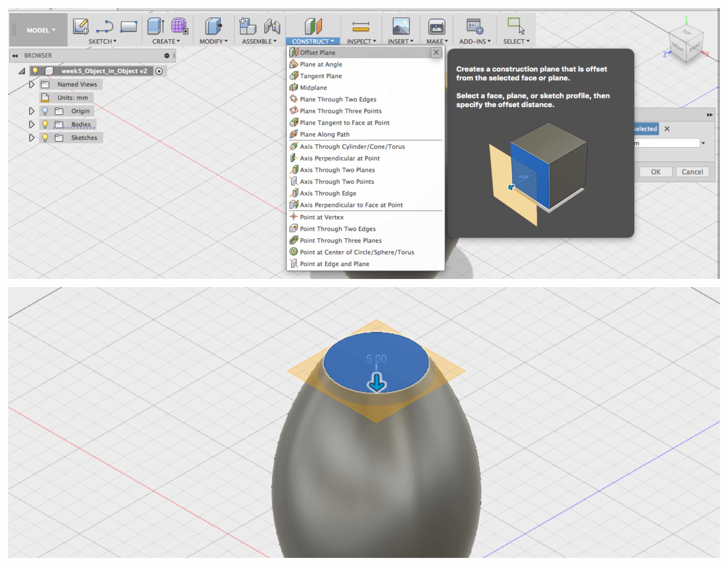Collapse browser panel double-arrow icon
The height and width of the screenshot is (566, 728).
(15, 56)
